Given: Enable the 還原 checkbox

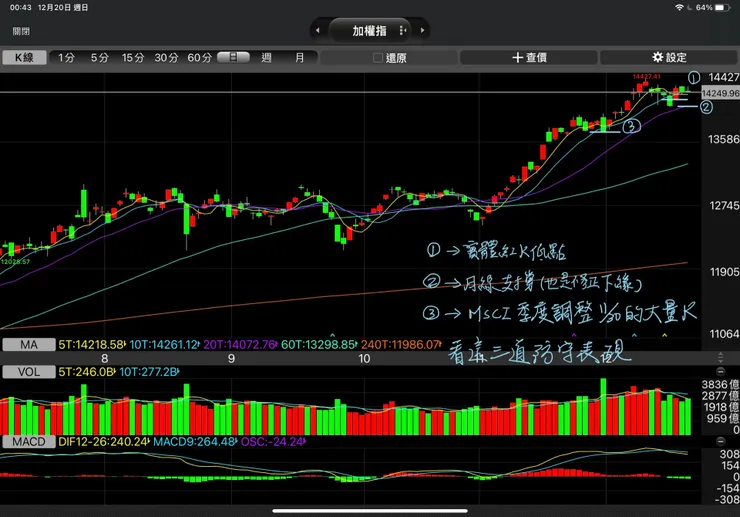Looking at the screenshot, I should (378, 58).
